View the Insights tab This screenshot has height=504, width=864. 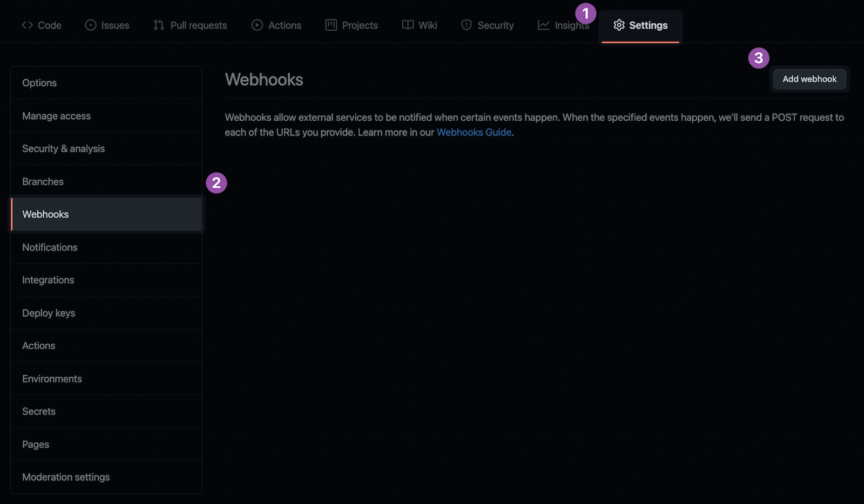pyautogui.click(x=563, y=25)
